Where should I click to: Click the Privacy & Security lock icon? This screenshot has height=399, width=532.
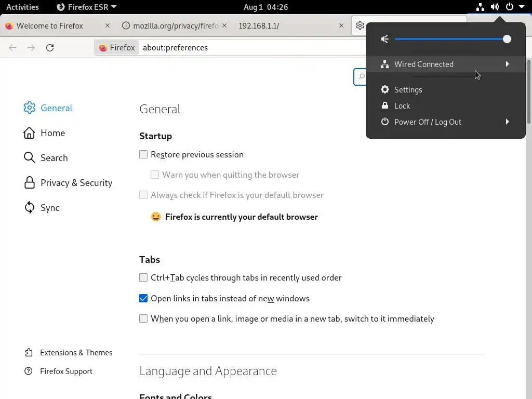(x=30, y=183)
